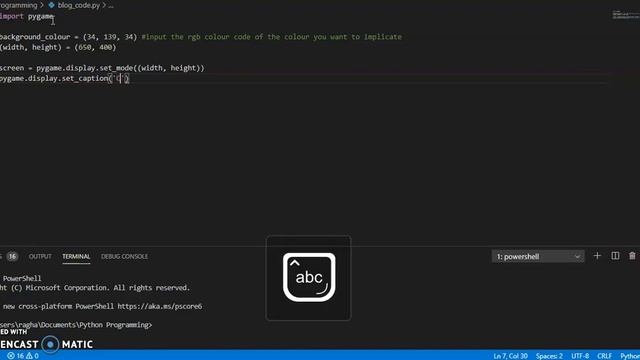
Task: Open the https://aka.ms/pscore6 link in the terminal
Action: [x=160, y=306]
